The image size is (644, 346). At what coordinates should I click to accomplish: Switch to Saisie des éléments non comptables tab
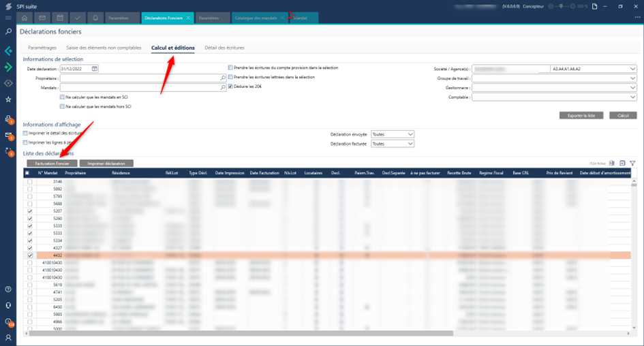tap(104, 48)
